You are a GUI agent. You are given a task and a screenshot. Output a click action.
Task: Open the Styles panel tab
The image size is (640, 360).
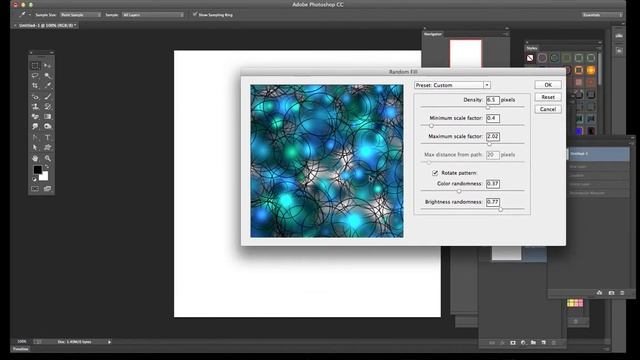532,48
